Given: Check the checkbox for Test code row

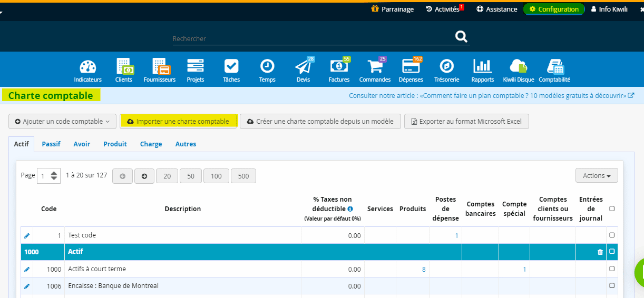Looking at the screenshot, I should (x=612, y=235).
